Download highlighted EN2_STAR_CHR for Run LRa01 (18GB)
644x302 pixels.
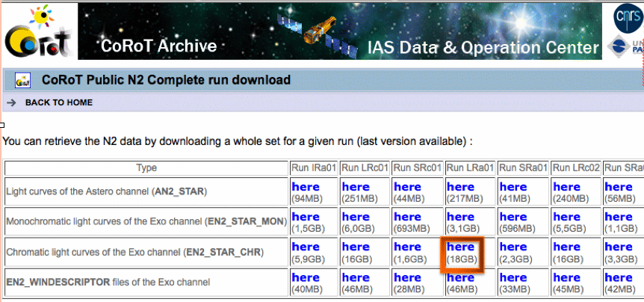[x=460, y=247]
